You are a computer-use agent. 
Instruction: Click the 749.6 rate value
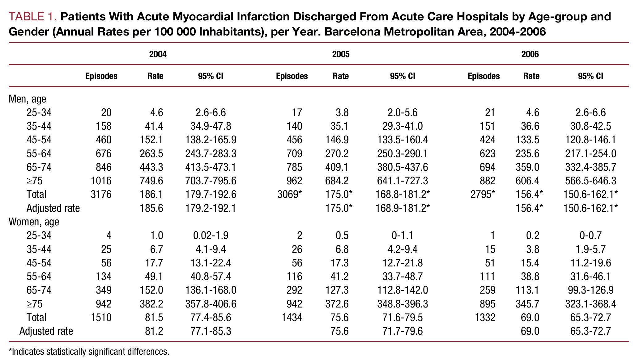pyautogui.click(x=151, y=181)
